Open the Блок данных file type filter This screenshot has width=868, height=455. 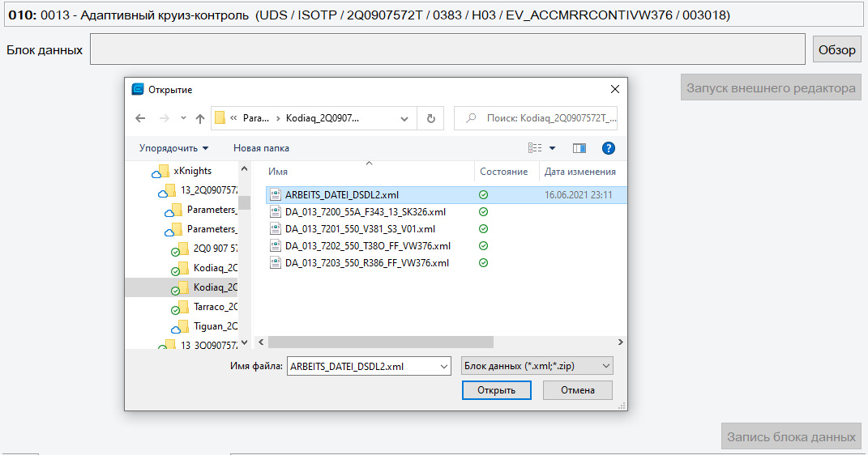pos(537,366)
